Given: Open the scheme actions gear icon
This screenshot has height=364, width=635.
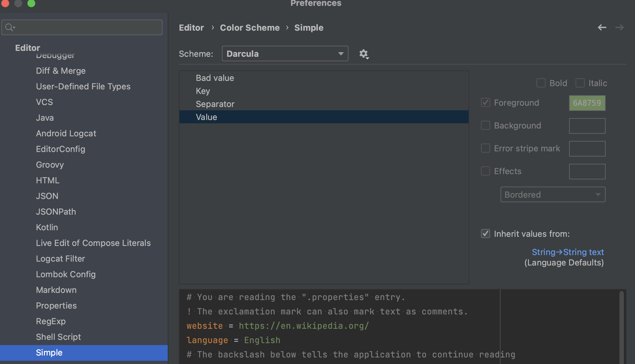Looking at the screenshot, I should pyautogui.click(x=364, y=54).
